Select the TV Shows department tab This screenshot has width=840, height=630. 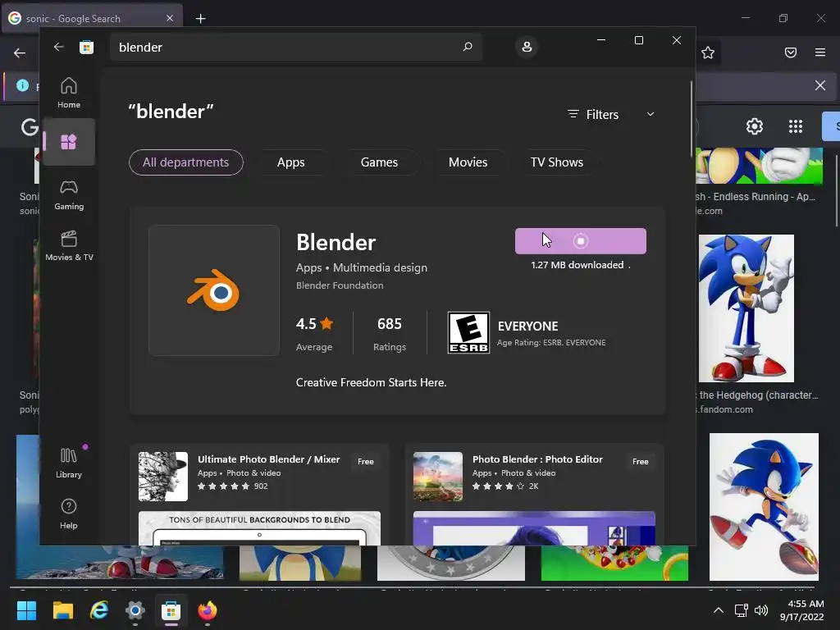(557, 162)
